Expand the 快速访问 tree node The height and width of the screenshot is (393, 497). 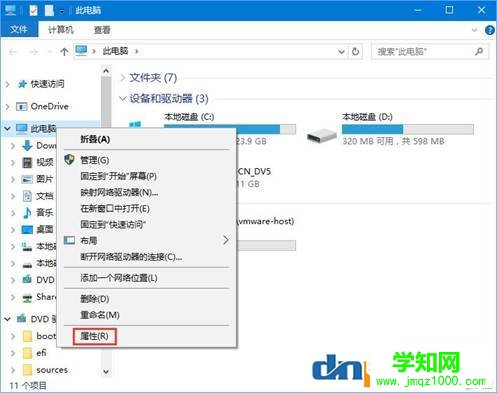coord(8,84)
